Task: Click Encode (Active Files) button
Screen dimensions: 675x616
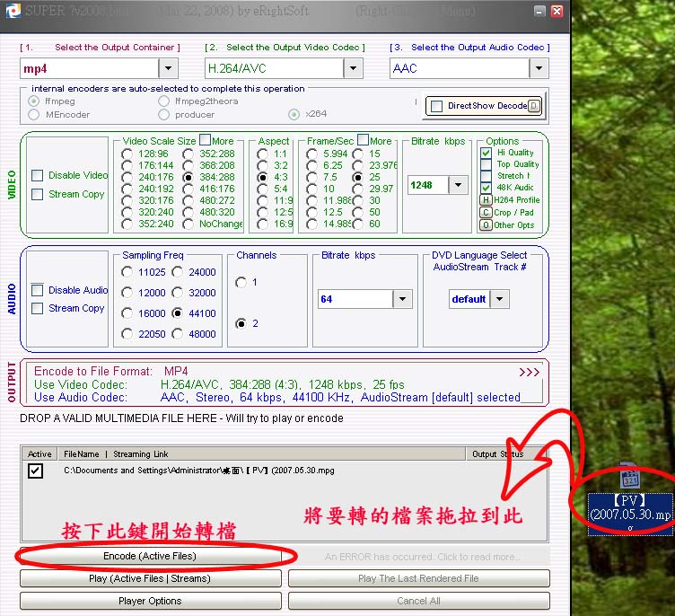Action: click(x=150, y=556)
